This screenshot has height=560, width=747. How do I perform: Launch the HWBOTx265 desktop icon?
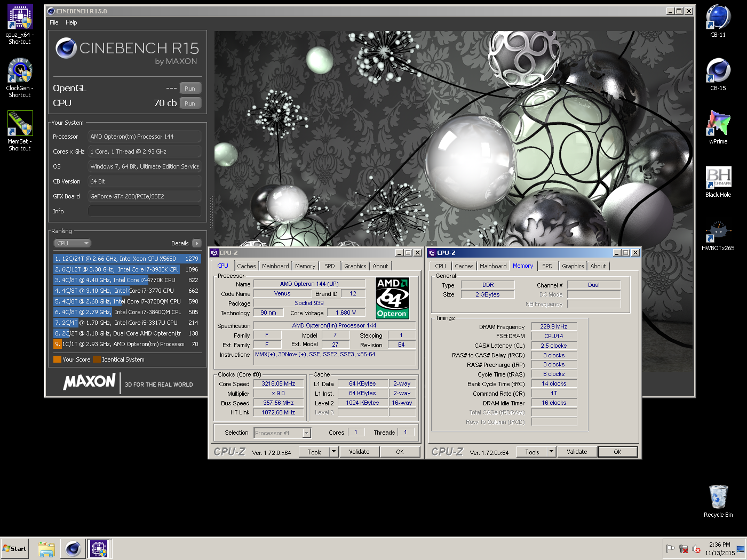pyautogui.click(x=718, y=235)
